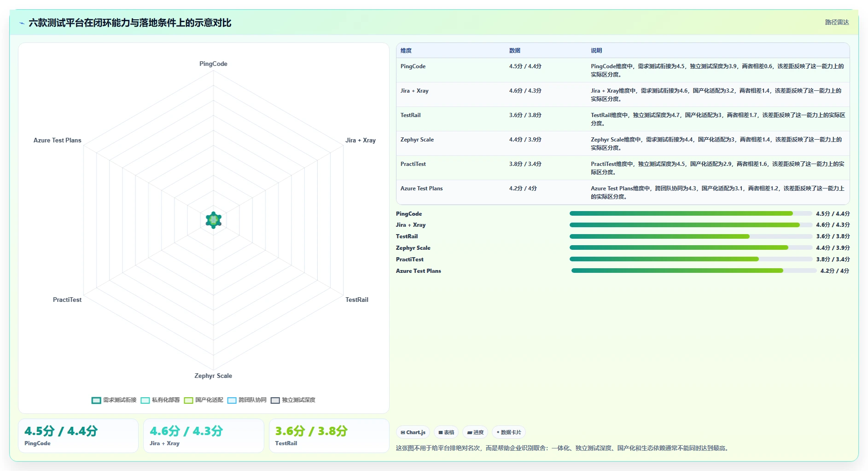Screen dimensions: 868x471
Task: Click the PractiTest description cell in the table
Action: tap(717, 168)
